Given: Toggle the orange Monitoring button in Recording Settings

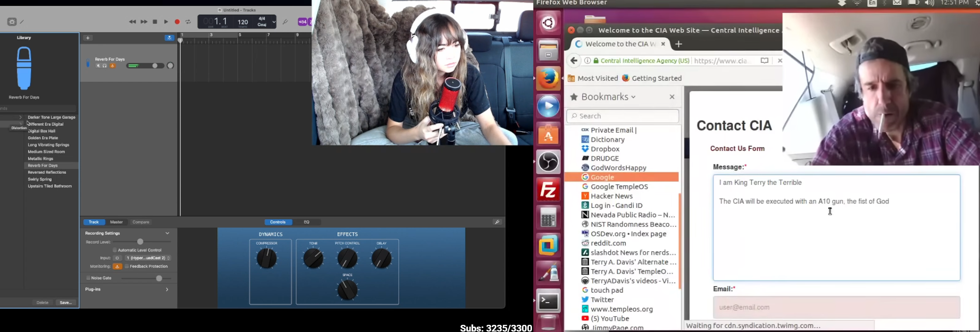Looking at the screenshot, I should coord(117,266).
